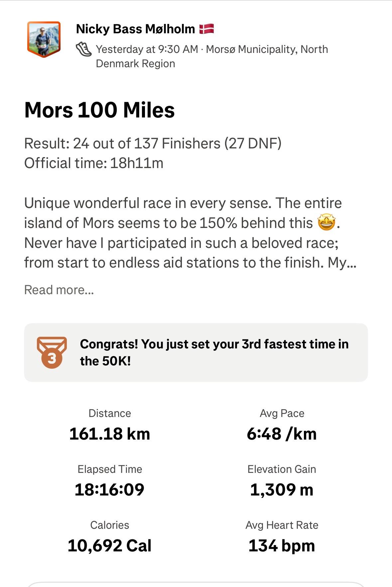This screenshot has height=587, width=392.
Task: Tap the Elevation Gain 1,309 m value
Action: pos(282,489)
